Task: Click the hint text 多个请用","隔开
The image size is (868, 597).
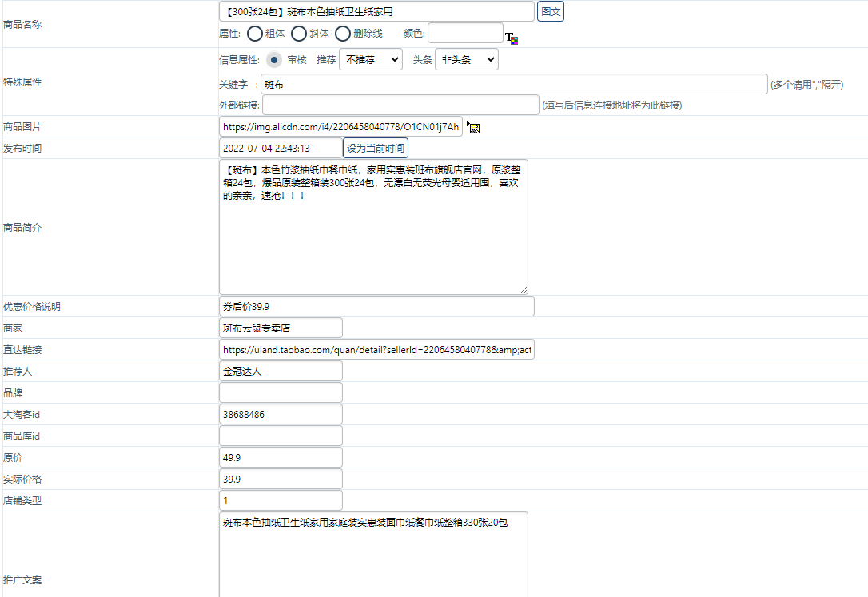Action: [x=807, y=84]
